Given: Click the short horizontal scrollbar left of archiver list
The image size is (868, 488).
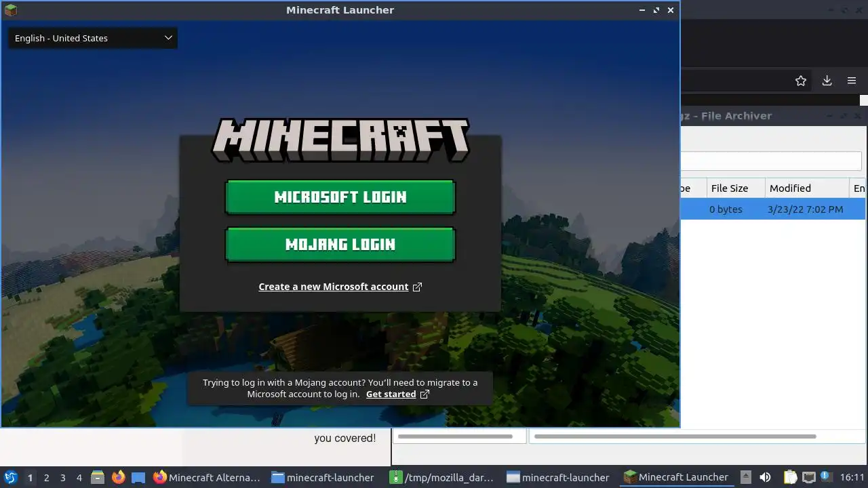Looking at the screenshot, I should tap(455, 436).
